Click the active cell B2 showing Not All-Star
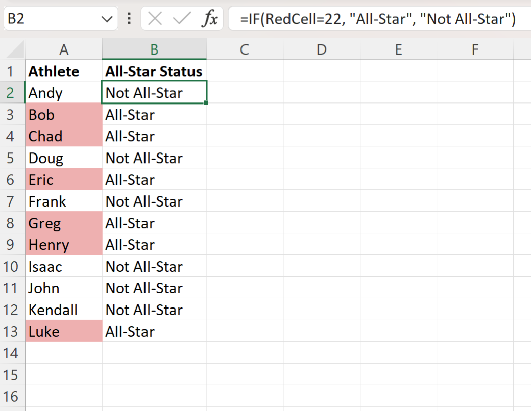Image resolution: width=532 pixels, height=411 pixels. point(154,93)
